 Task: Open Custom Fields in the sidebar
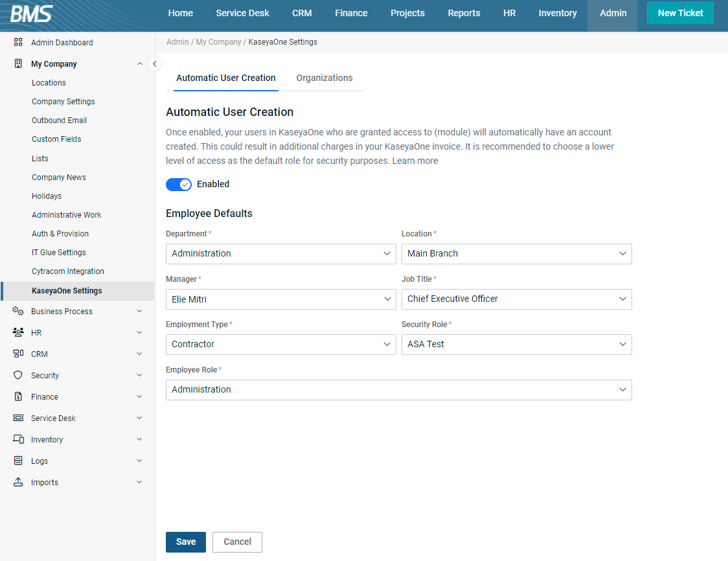click(x=56, y=139)
